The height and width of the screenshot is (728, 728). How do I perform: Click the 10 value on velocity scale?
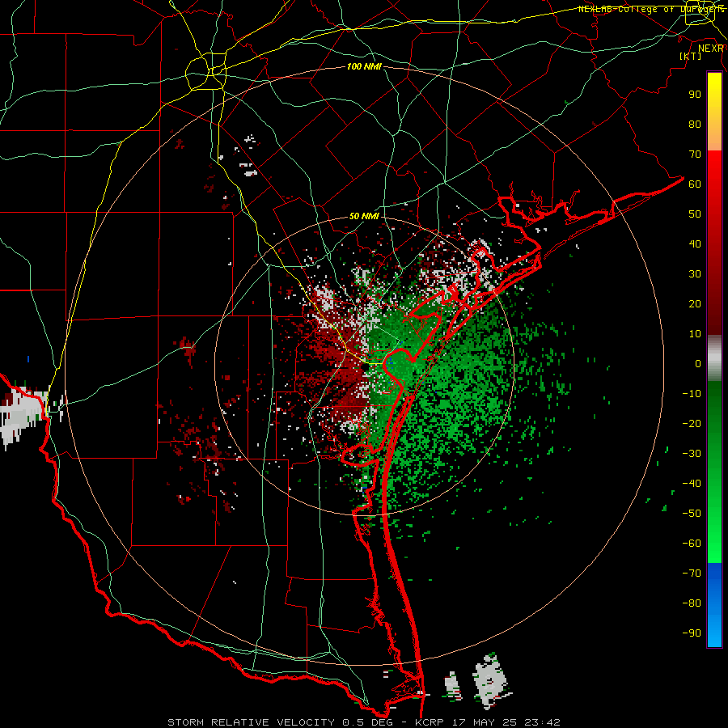pyautogui.click(x=695, y=334)
